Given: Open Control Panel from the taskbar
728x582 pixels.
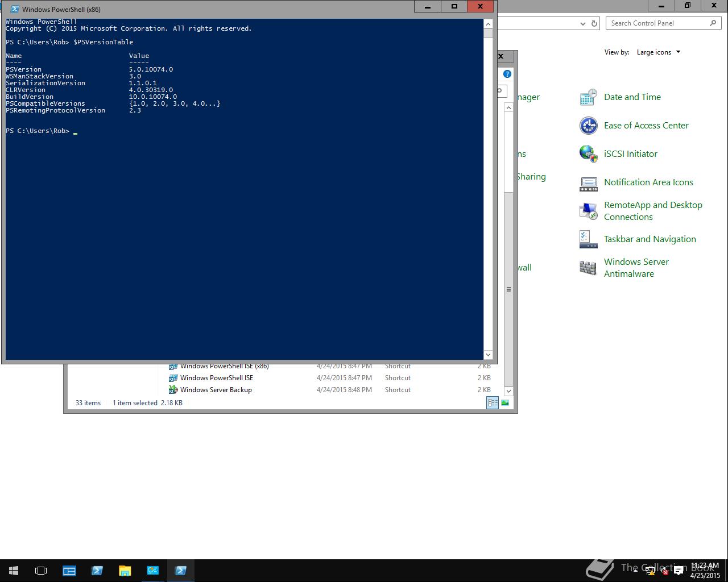Looking at the screenshot, I should tap(153, 571).
